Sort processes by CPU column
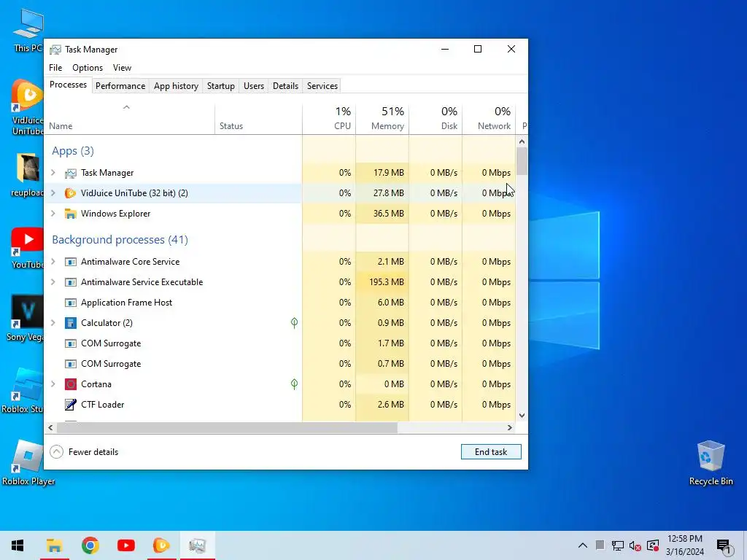Viewport: 747px width, 560px height. [329, 119]
